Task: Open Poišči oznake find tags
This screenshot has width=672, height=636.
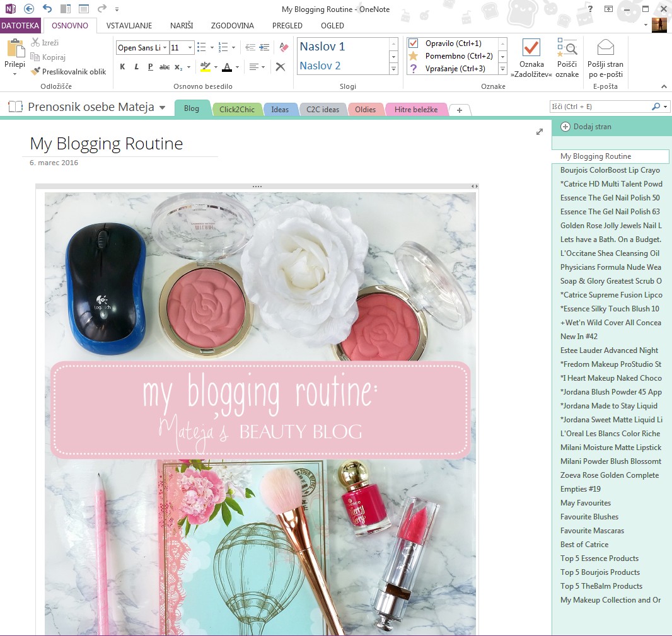Action: point(567,58)
